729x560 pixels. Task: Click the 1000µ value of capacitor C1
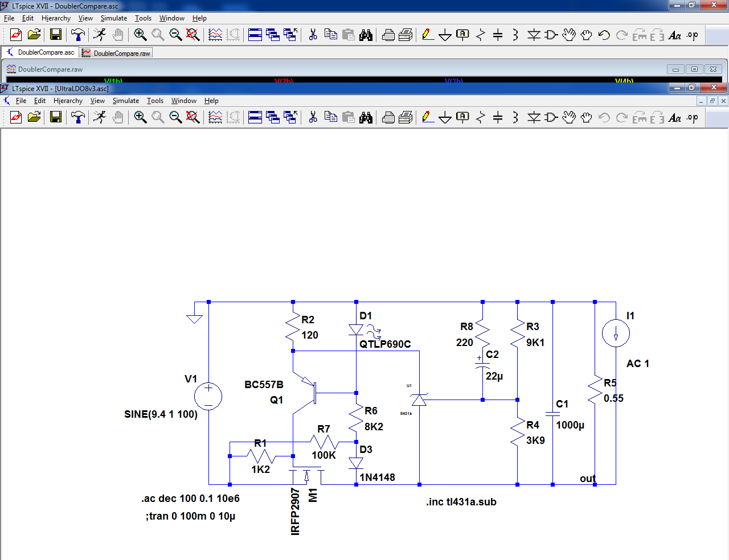570,425
